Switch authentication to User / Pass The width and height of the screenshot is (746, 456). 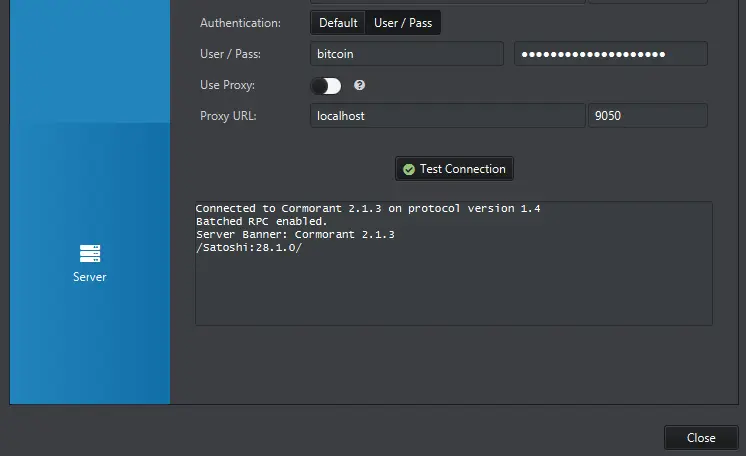coord(403,23)
